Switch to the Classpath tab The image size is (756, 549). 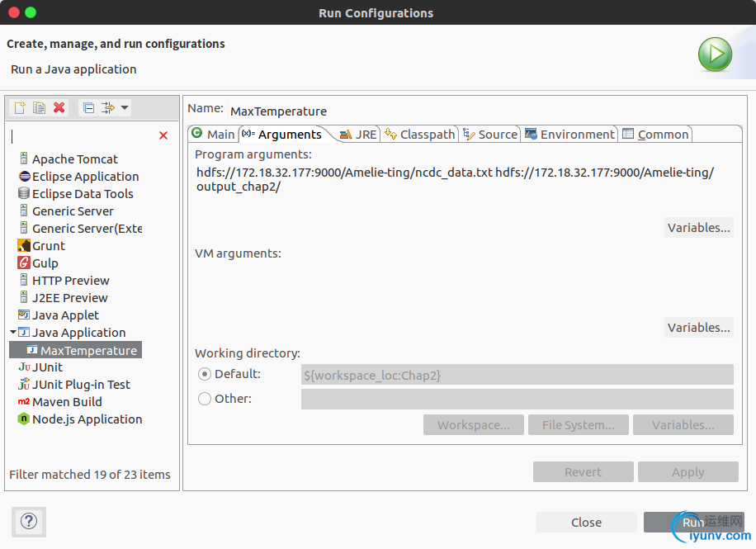[x=419, y=134]
